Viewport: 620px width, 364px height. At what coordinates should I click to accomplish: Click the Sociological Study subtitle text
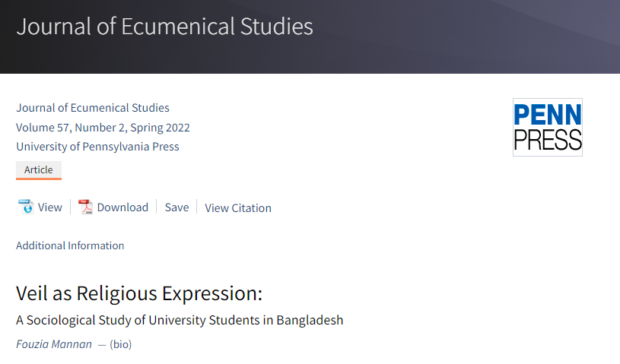pos(180,320)
